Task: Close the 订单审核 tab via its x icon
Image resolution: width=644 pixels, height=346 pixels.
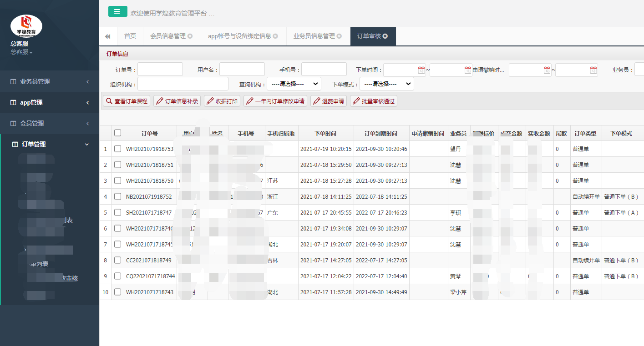Action: 385,36
